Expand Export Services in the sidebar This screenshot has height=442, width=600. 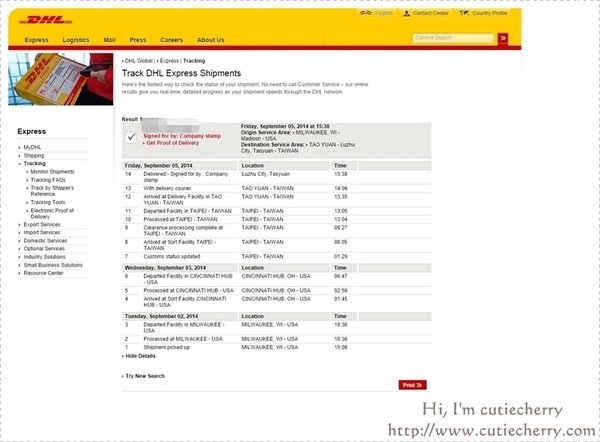point(42,225)
